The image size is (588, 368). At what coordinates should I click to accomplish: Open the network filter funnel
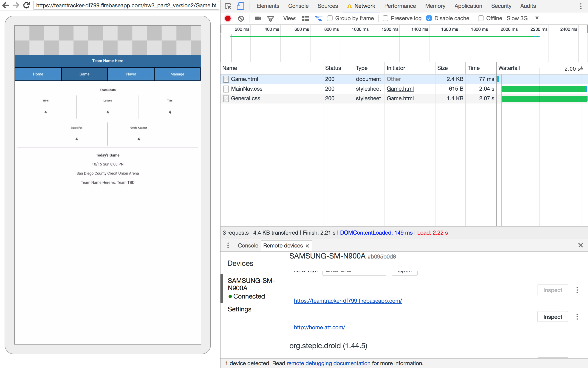[x=270, y=18]
